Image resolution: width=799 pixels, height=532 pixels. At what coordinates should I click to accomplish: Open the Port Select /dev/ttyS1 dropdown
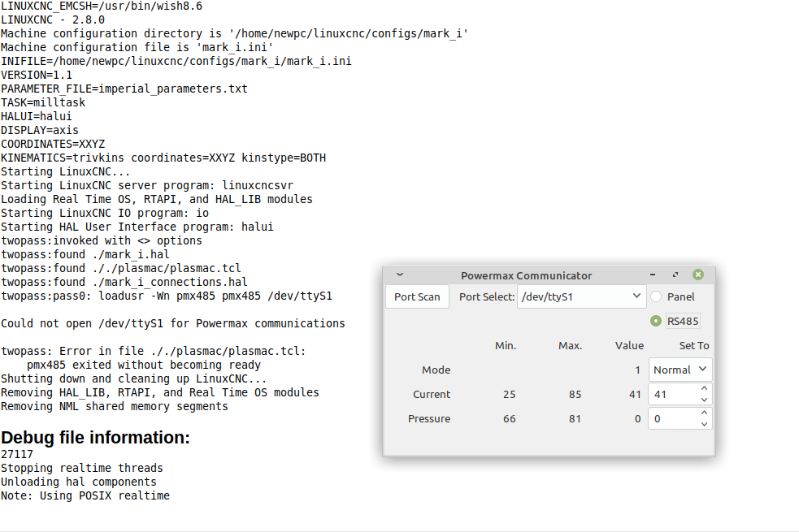(x=581, y=296)
